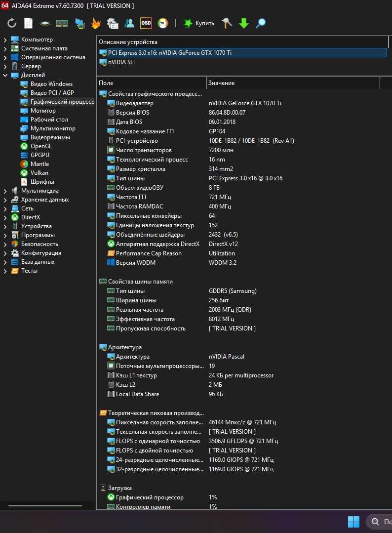Click the Описание устройства column header
The image size is (392, 533).
pos(242,42)
